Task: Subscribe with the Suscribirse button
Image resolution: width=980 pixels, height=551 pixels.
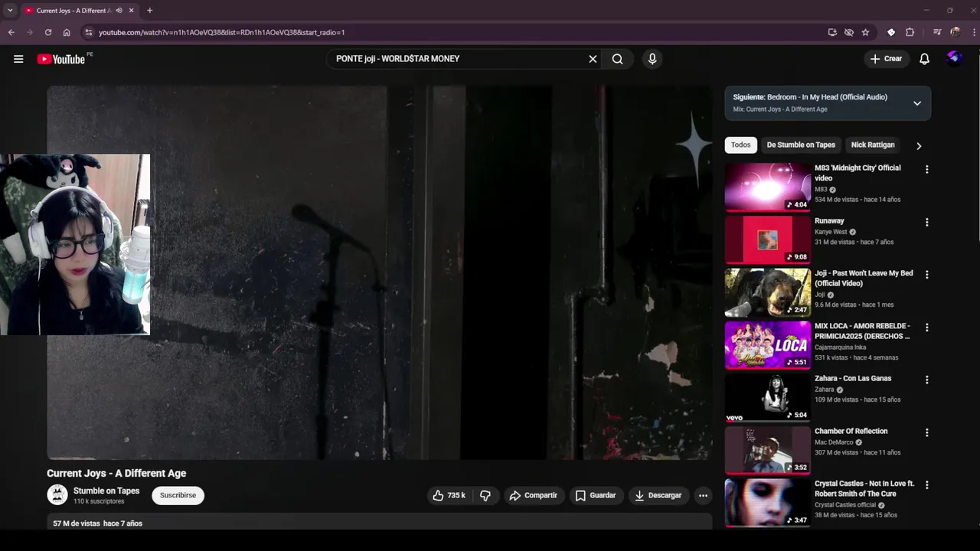Action: pyautogui.click(x=178, y=495)
